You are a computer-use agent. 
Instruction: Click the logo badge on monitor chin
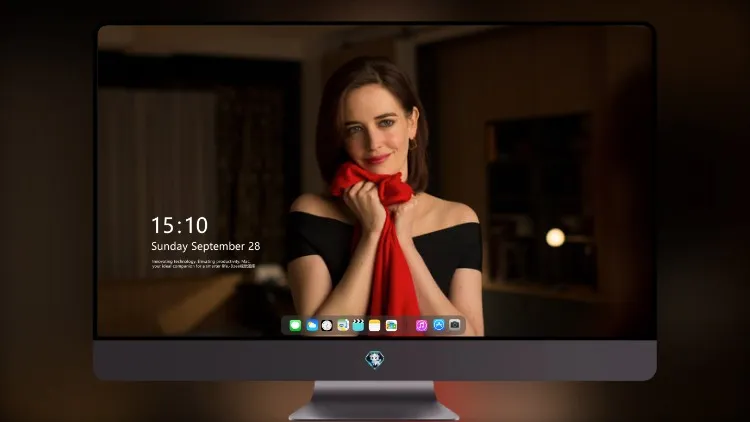point(375,360)
